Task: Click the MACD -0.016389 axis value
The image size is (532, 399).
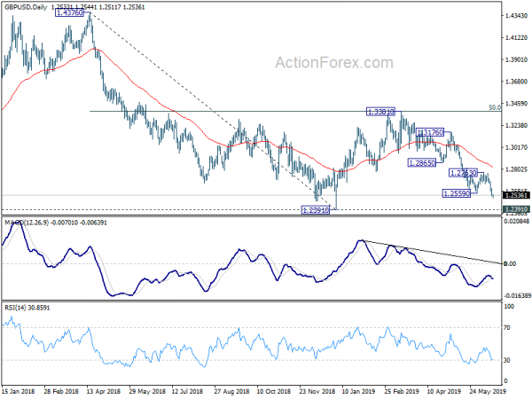Action: pyautogui.click(x=518, y=296)
